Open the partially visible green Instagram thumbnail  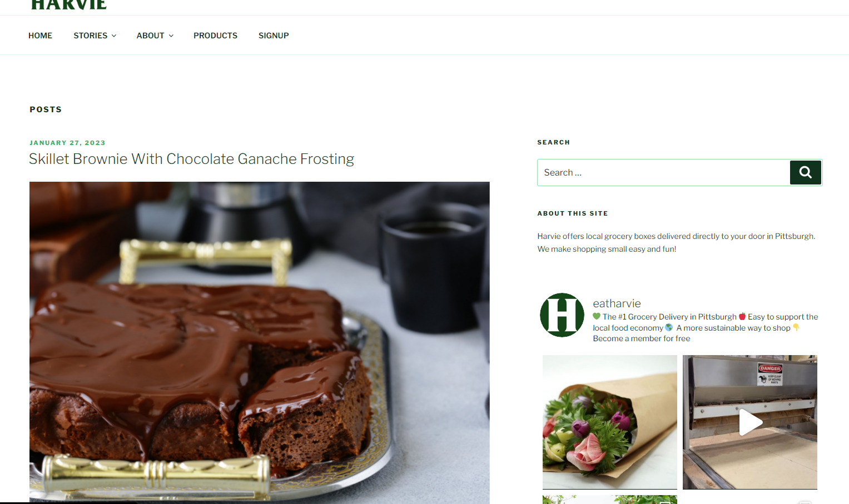pyautogui.click(x=610, y=500)
